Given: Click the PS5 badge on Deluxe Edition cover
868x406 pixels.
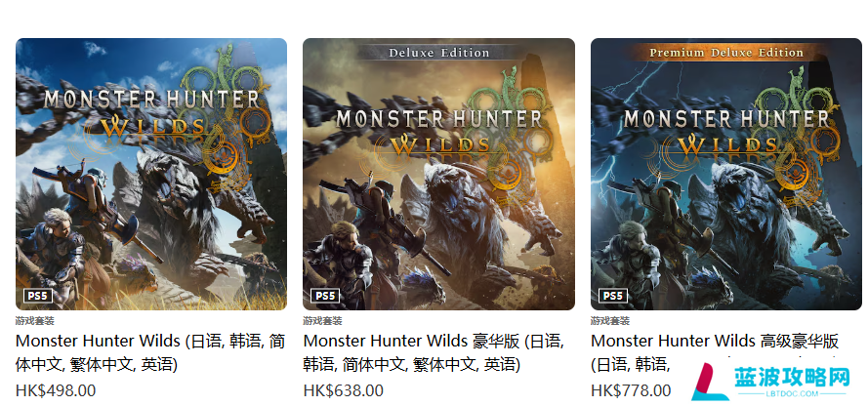Looking at the screenshot, I should click(325, 296).
